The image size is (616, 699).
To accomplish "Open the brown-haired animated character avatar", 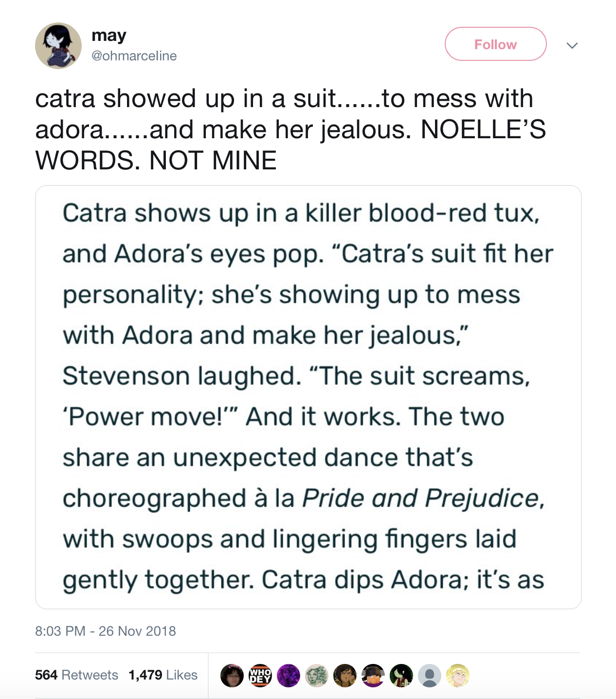I will pos(345,676).
